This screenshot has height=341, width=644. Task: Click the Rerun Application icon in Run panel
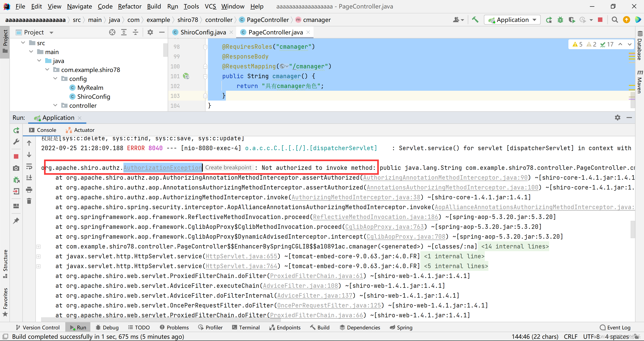pos(16,131)
